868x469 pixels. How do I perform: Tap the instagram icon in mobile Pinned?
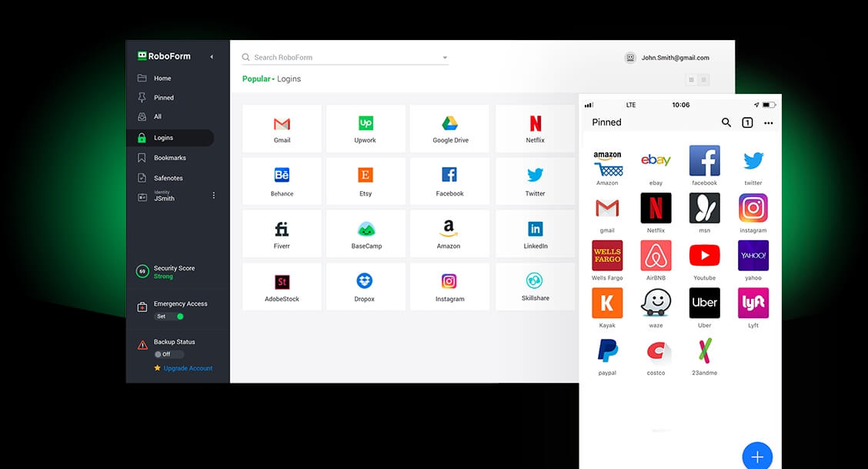(x=753, y=208)
